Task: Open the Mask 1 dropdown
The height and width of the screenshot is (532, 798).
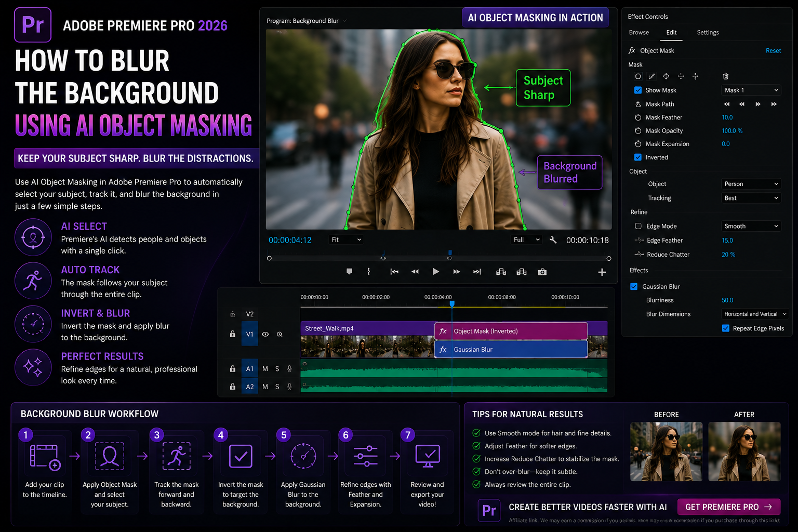Action: pos(751,90)
